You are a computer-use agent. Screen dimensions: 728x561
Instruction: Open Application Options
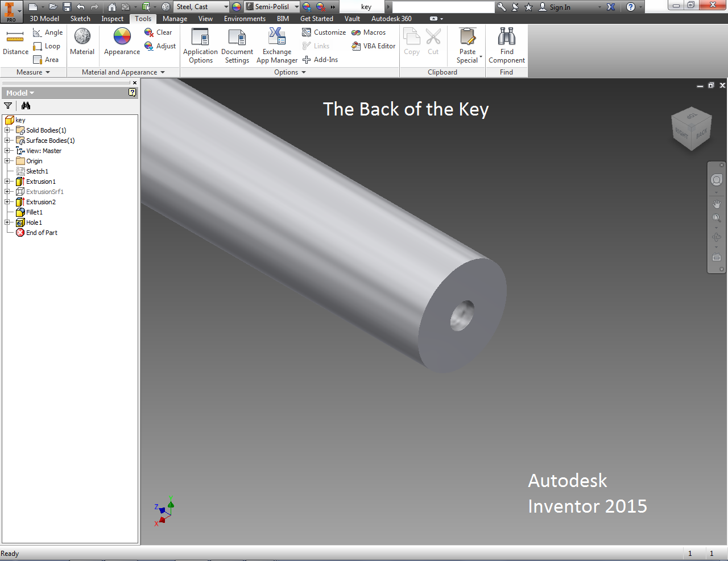click(200, 46)
